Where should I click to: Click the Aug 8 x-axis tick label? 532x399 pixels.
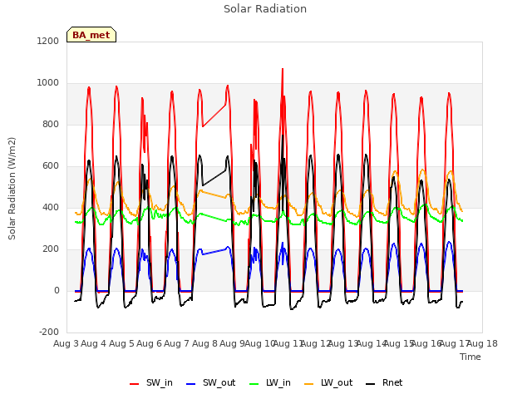pyautogui.click(x=204, y=343)
